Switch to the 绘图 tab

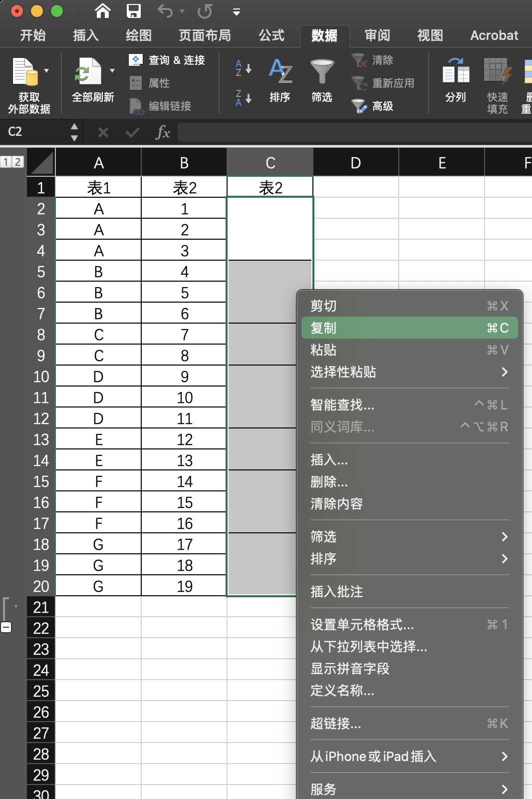[x=139, y=35]
